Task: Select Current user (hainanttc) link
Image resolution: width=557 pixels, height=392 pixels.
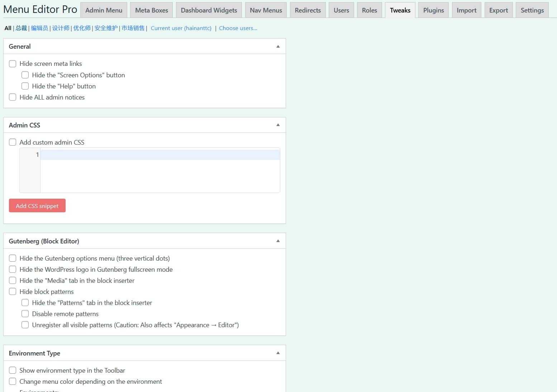Action: click(x=181, y=28)
